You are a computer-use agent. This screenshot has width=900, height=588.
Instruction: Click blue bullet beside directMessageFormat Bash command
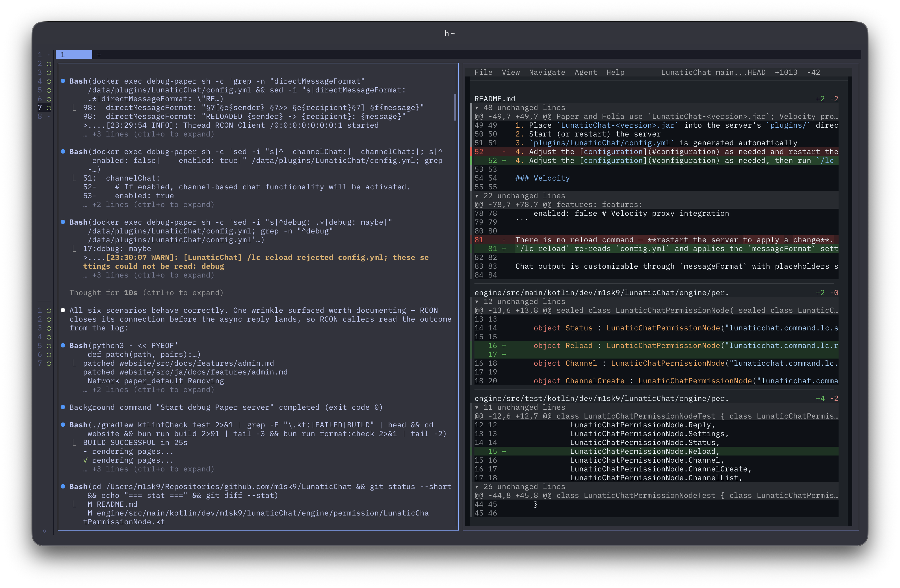pos(63,81)
